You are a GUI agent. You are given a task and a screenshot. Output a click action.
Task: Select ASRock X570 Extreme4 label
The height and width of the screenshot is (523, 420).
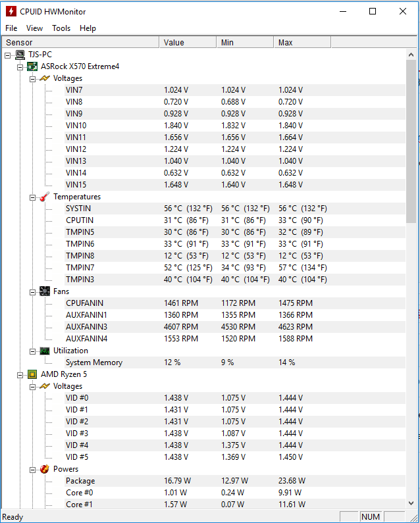(x=80, y=66)
